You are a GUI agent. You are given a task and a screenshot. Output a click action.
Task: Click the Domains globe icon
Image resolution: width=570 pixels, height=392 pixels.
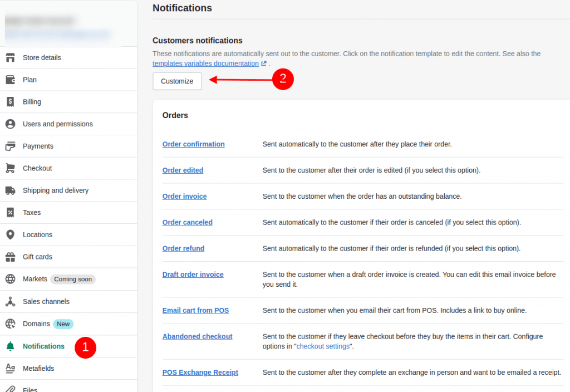(10, 324)
